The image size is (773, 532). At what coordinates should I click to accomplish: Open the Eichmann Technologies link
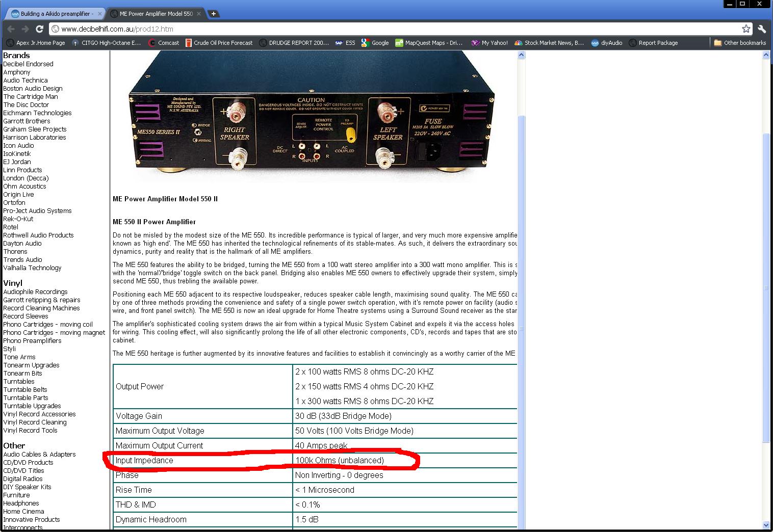37,113
